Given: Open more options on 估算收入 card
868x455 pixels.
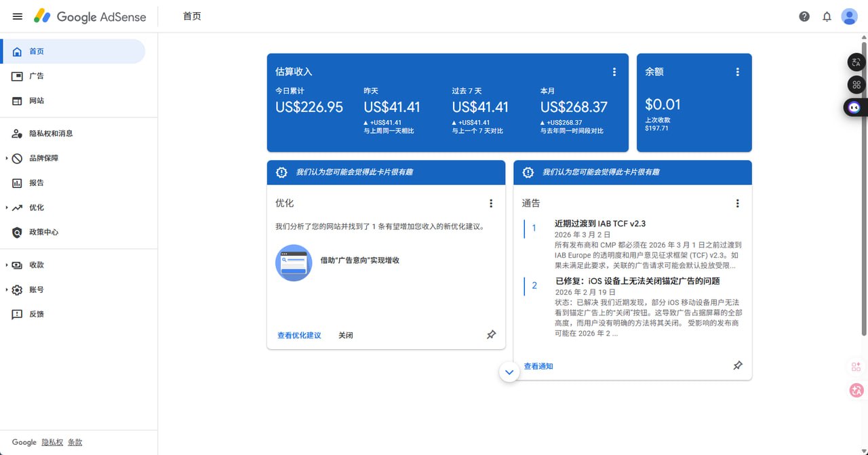Looking at the screenshot, I should pos(614,72).
